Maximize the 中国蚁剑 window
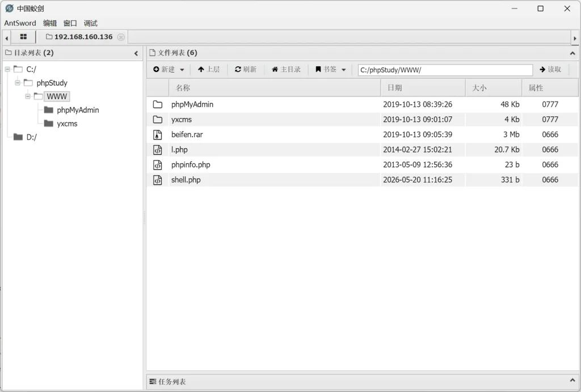The width and height of the screenshot is (581, 392). pyautogui.click(x=541, y=9)
